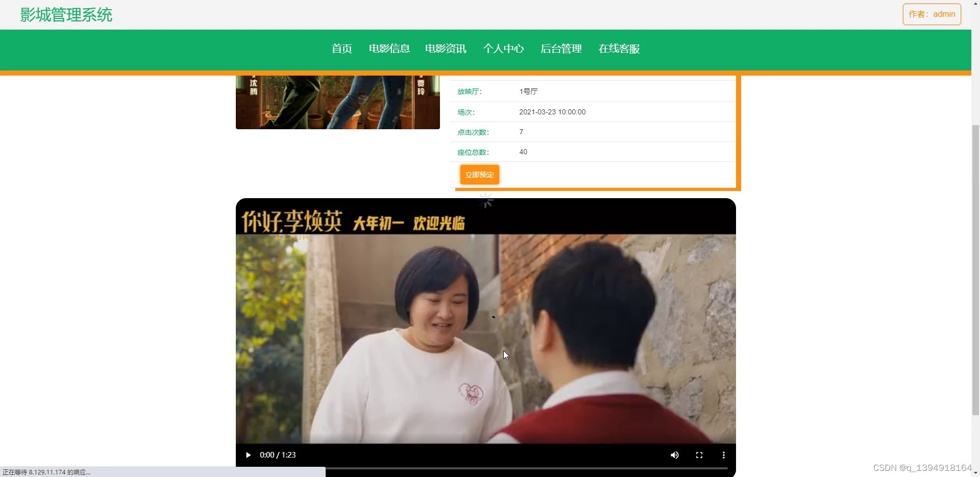Click the 作者 admin badge at top right
980x477 pixels.
pos(932,14)
